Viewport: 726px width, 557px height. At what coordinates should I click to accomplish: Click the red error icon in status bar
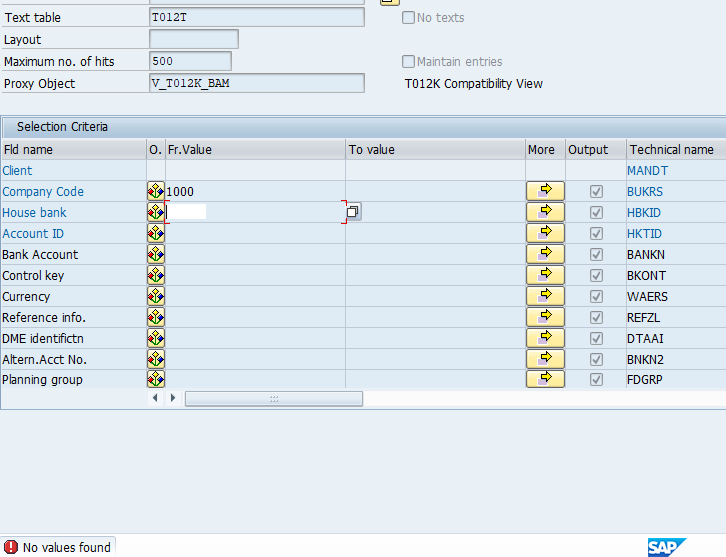pos(11,547)
